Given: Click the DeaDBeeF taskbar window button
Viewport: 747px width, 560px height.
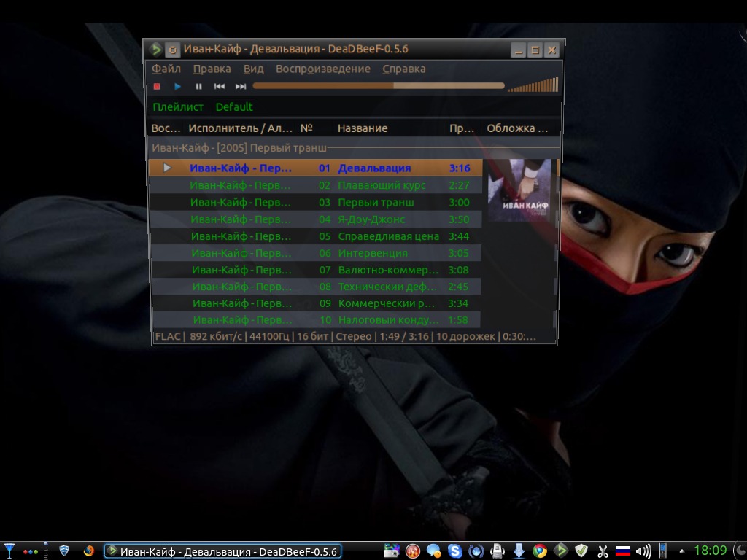Looking at the screenshot, I should (x=222, y=551).
